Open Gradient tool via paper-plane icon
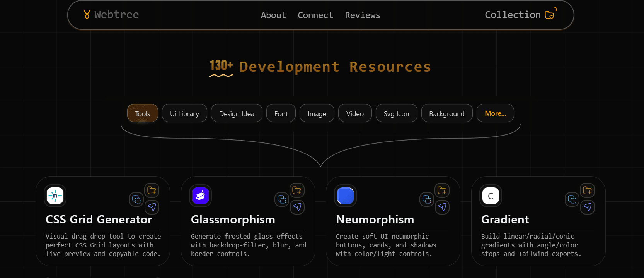 point(588,207)
